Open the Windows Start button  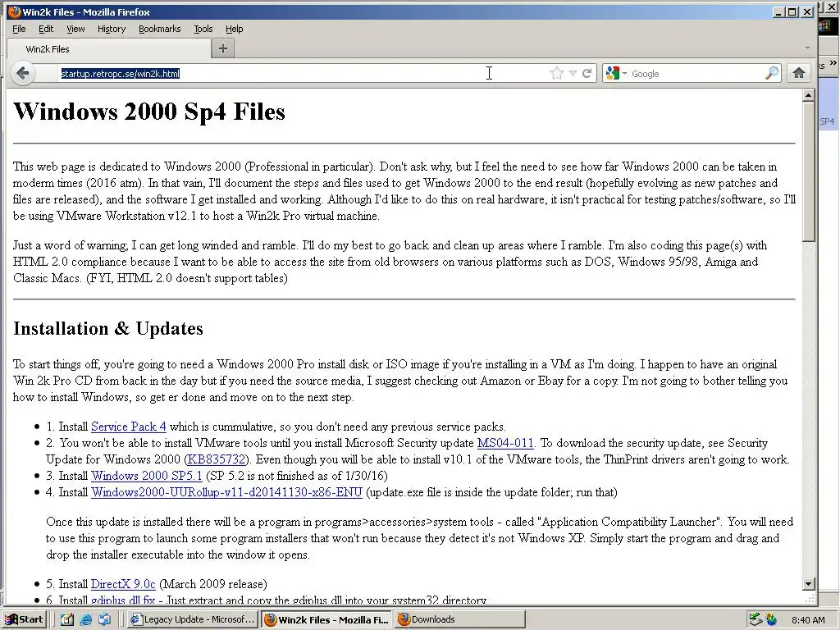coord(25,619)
